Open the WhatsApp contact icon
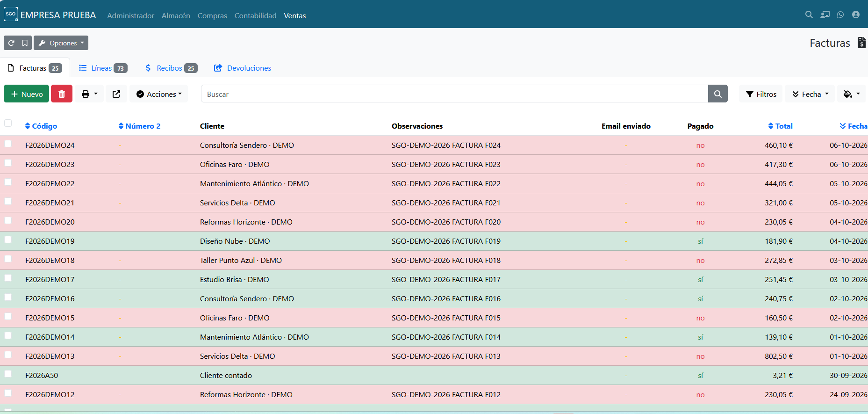The height and width of the screenshot is (414, 868). [x=840, y=15]
